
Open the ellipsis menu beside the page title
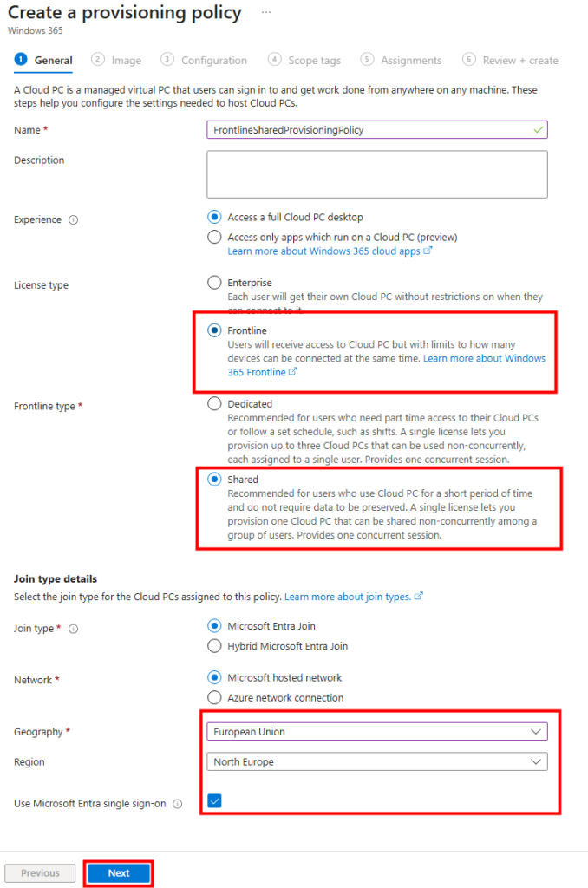tap(266, 13)
